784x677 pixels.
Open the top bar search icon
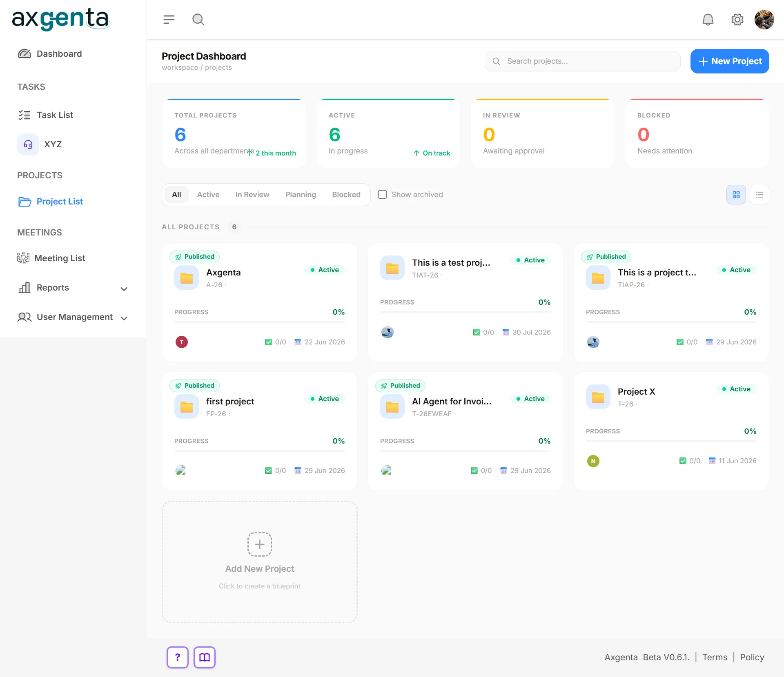(198, 19)
